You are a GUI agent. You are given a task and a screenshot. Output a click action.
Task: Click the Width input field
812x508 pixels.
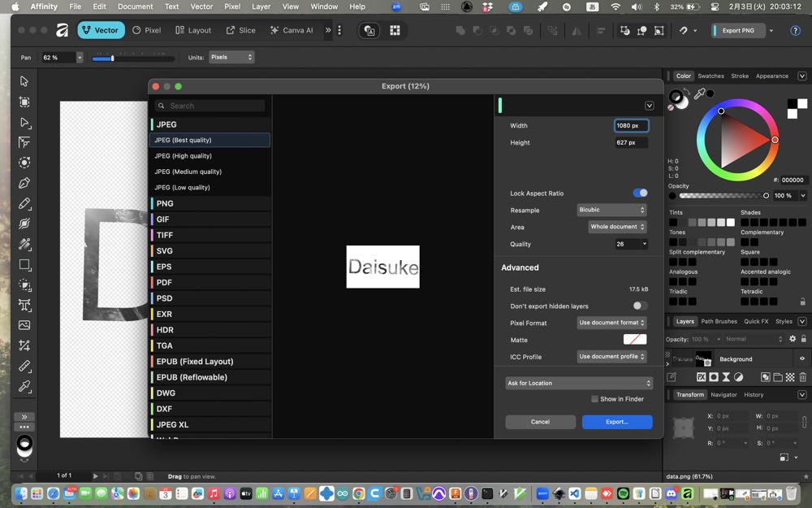(x=631, y=125)
